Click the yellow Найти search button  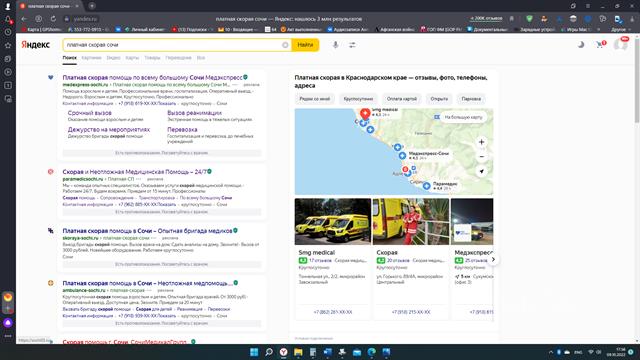point(305,45)
